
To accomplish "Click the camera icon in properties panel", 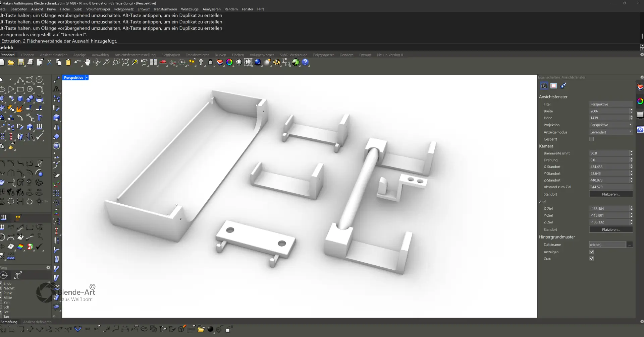I will click(x=544, y=86).
